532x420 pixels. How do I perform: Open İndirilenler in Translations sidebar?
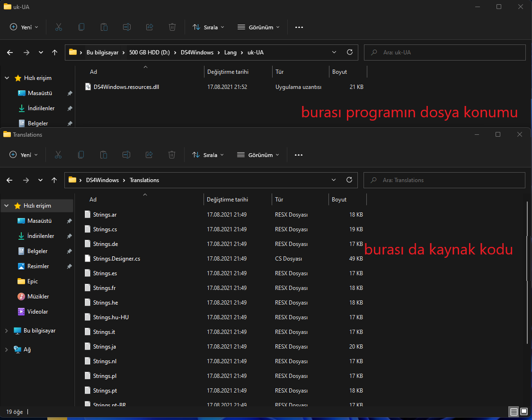pos(40,236)
